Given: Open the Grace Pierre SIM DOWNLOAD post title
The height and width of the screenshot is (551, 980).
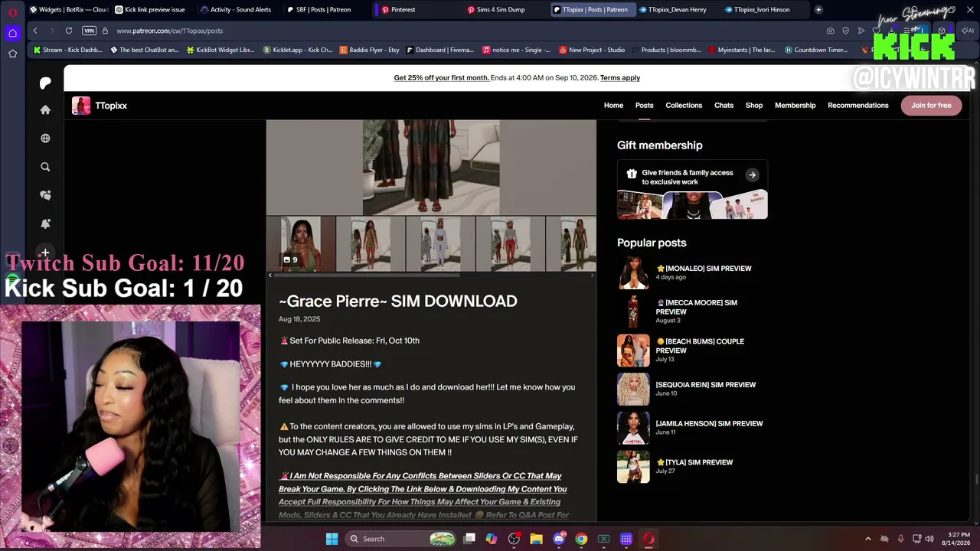Looking at the screenshot, I should (398, 301).
